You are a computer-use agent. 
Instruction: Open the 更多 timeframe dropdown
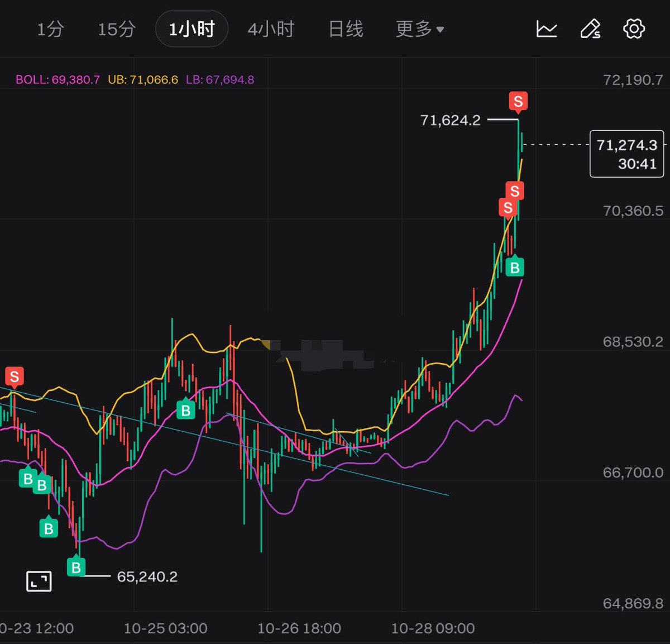(419, 29)
